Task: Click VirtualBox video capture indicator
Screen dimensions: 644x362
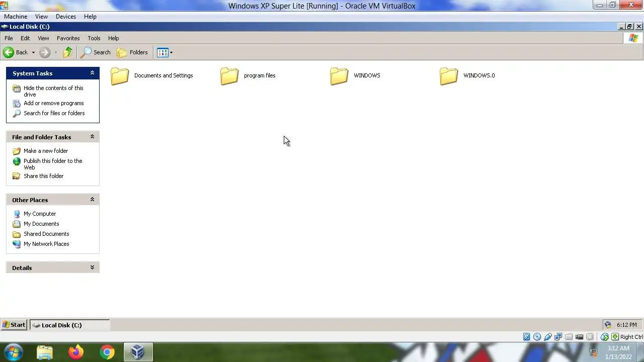Action: (x=579, y=337)
